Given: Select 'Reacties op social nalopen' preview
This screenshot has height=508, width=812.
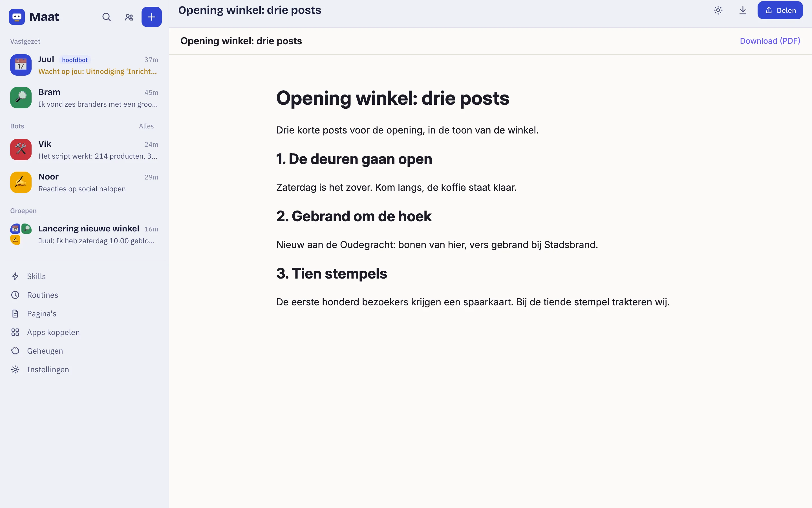Looking at the screenshot, I should point(82,189).
